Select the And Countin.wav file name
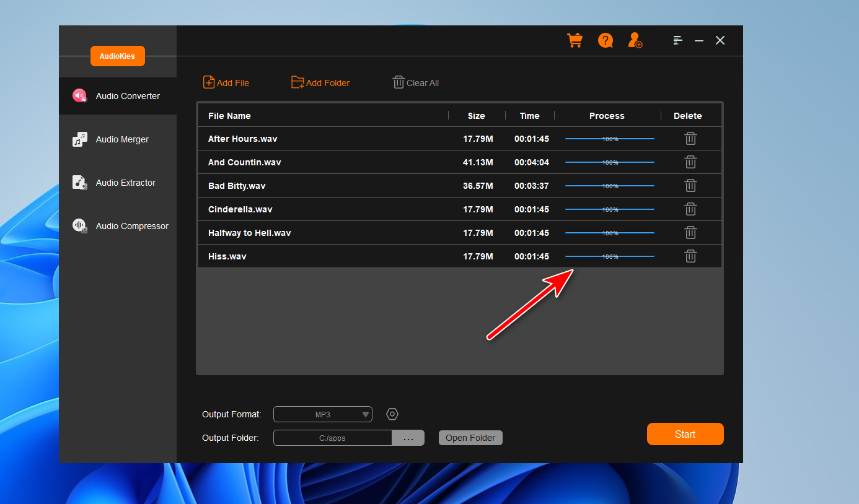Image resolution: width=859 pixels, height=504 pixels. (x=244, y=162)
